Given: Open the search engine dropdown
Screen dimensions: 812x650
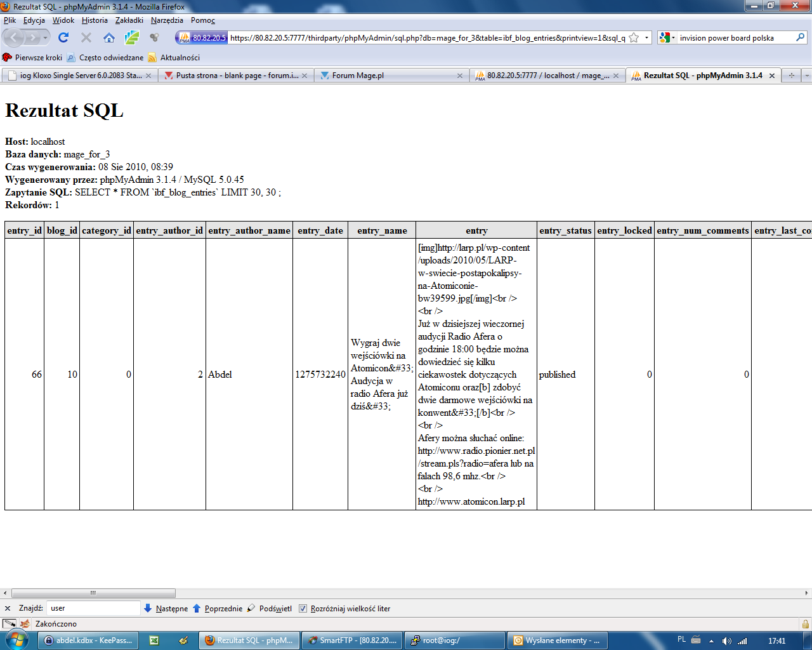Looking at the screenshot, I should click(667, 38).
